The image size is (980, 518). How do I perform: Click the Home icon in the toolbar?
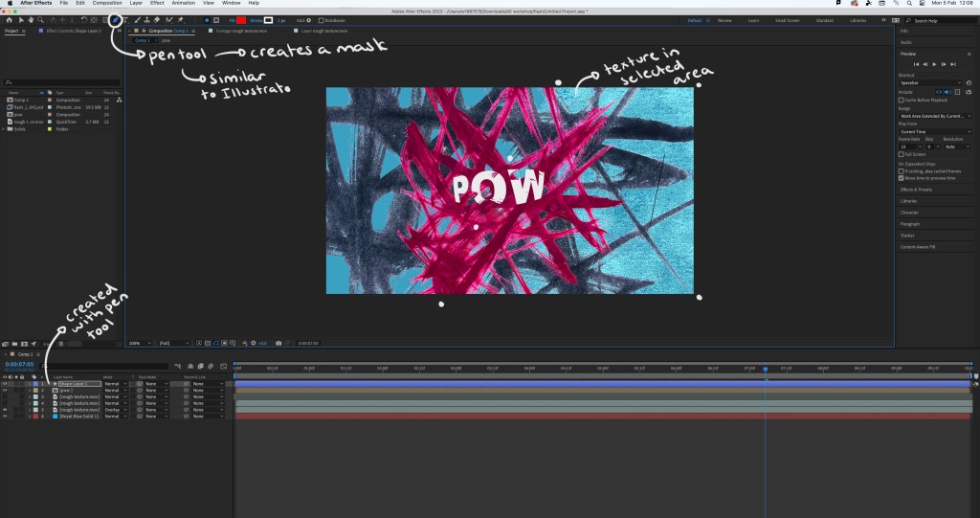pos(9,19)
